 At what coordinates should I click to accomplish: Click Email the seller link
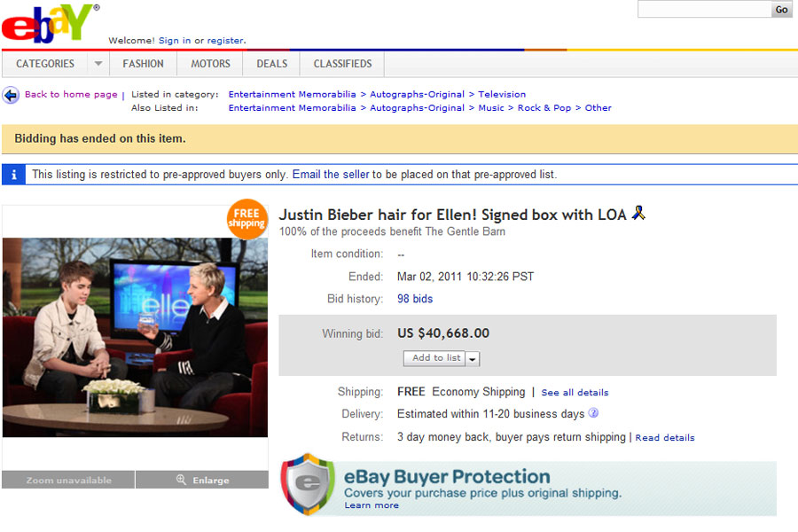[331, 175]
